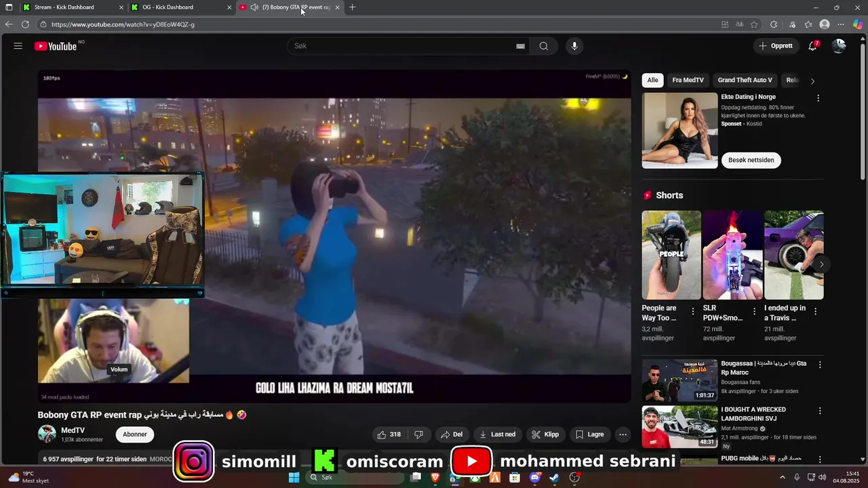Open Edge settings and more menu
This screenshot has width=868, height=488.
[x=841, y=24]
